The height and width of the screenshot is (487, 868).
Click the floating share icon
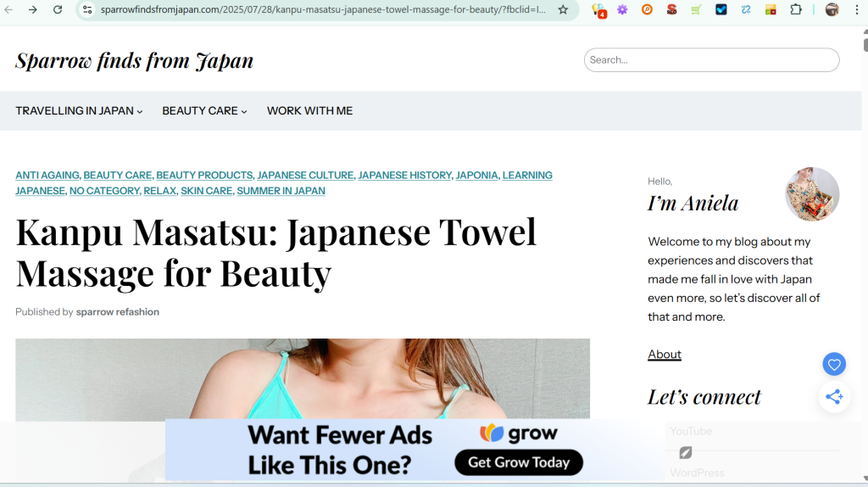tap(834, 397)
